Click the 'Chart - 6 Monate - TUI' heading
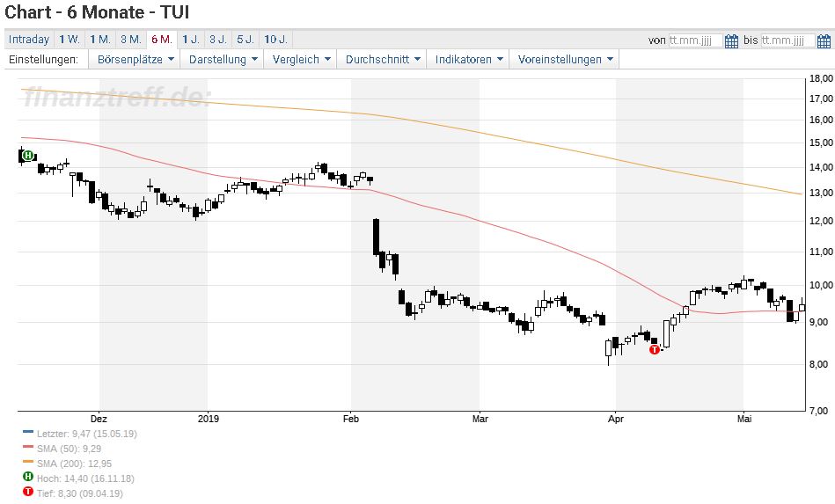This screenshot has width=835, height=504. [97, 12]
